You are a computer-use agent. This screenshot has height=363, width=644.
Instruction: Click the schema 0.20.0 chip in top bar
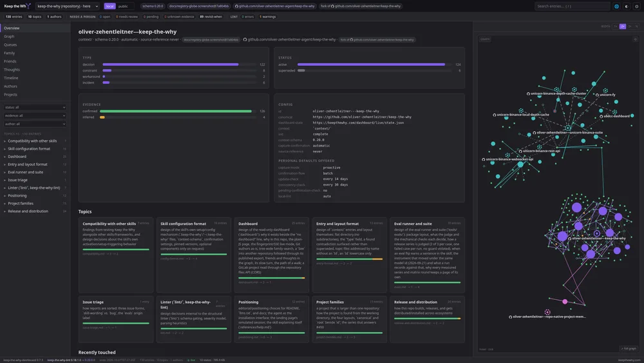coord(153,6)
